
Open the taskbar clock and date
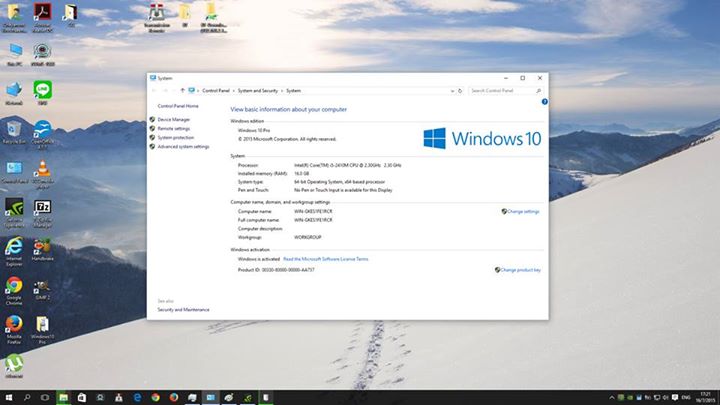pyautogui.click(x=706, y=397)
